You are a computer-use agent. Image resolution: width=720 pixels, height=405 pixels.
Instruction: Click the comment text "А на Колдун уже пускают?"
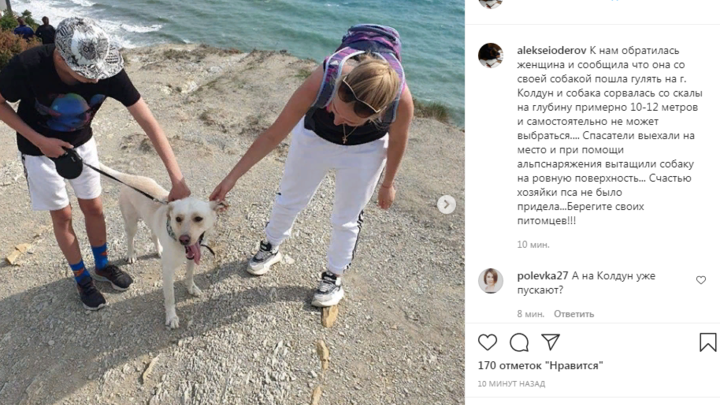586,283
